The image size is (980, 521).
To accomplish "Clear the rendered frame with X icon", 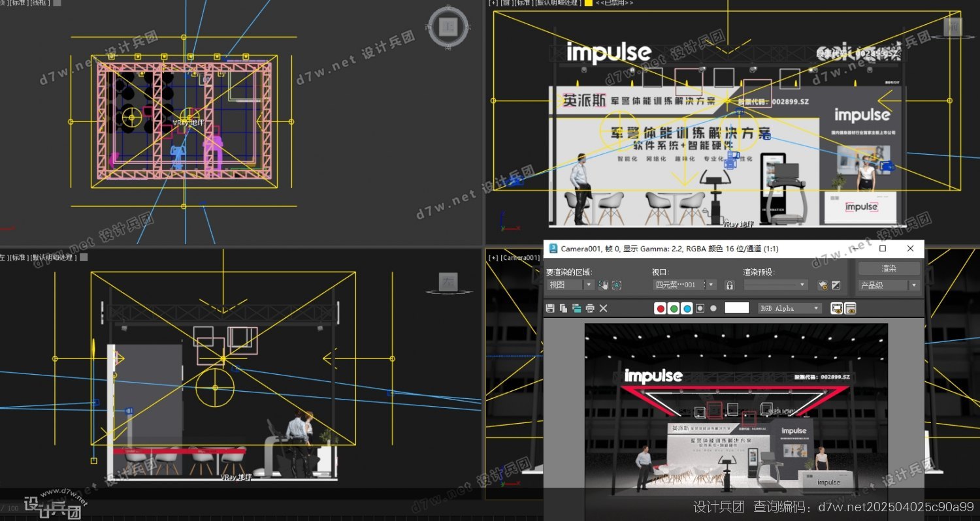I will click(x=604, y=308).
